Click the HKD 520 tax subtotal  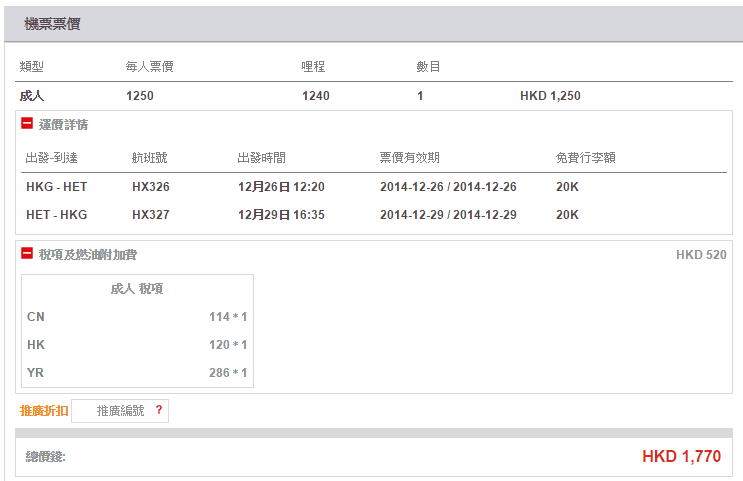tap(701, 255)
